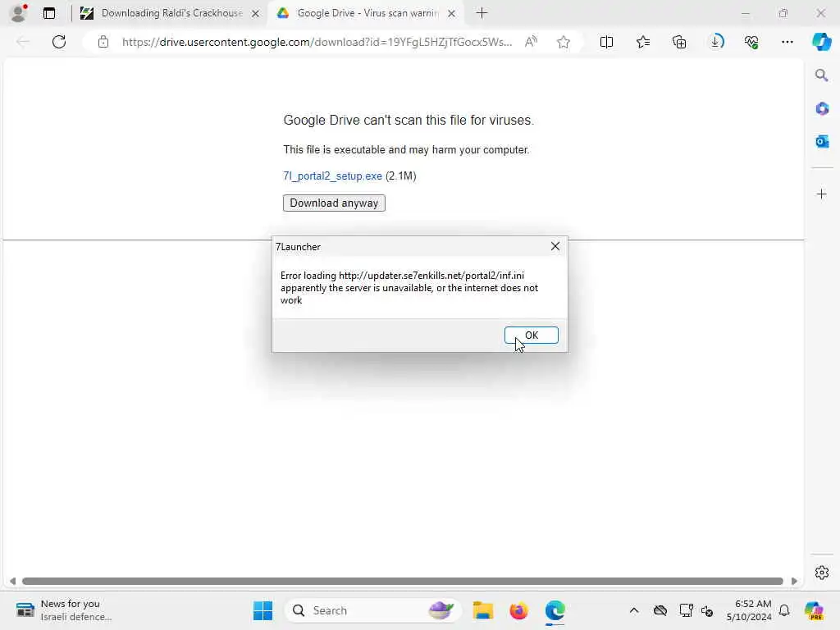
Task: Close the 7Launcher dialog
Action: click(555, 246)
